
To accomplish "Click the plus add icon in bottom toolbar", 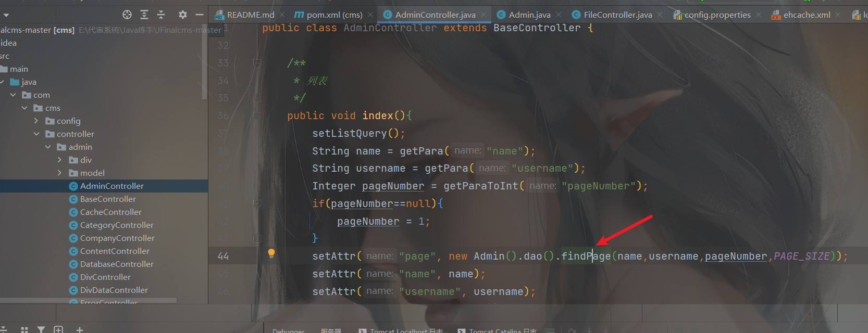I will [x=80, y=329].
